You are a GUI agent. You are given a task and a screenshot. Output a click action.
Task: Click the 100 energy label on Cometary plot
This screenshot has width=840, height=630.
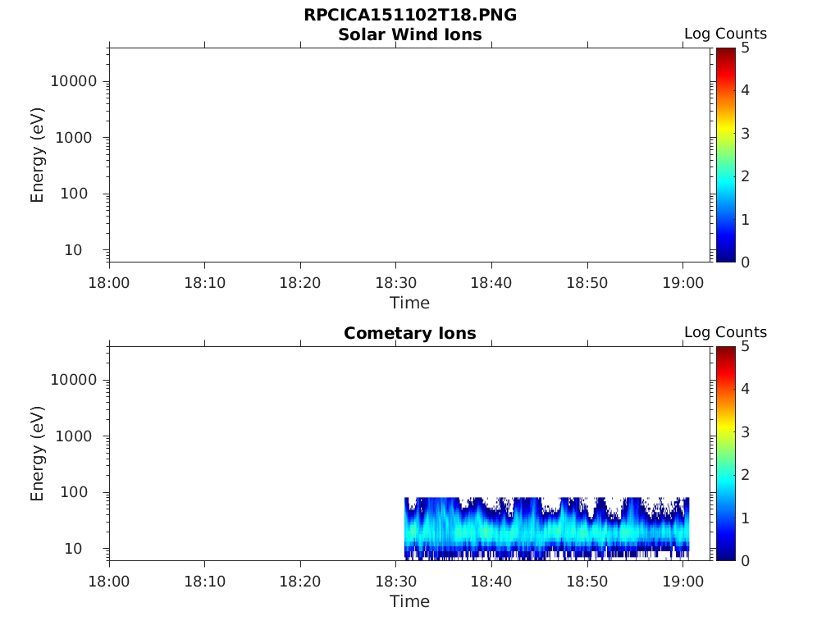74,492
